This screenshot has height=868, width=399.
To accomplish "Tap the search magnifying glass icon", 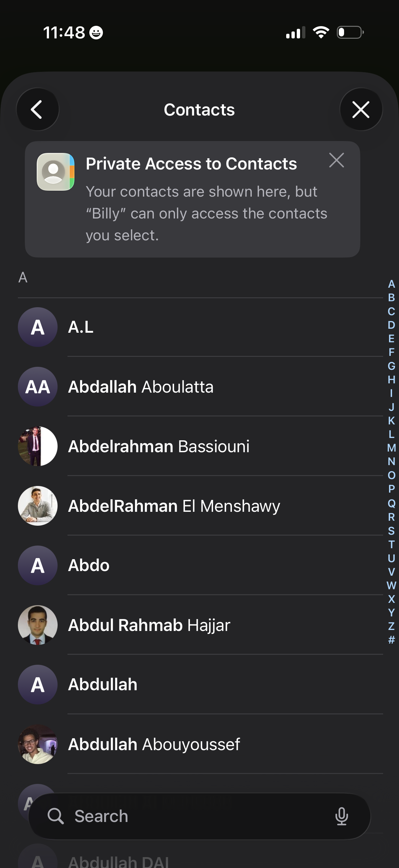I will pos(56,816).
